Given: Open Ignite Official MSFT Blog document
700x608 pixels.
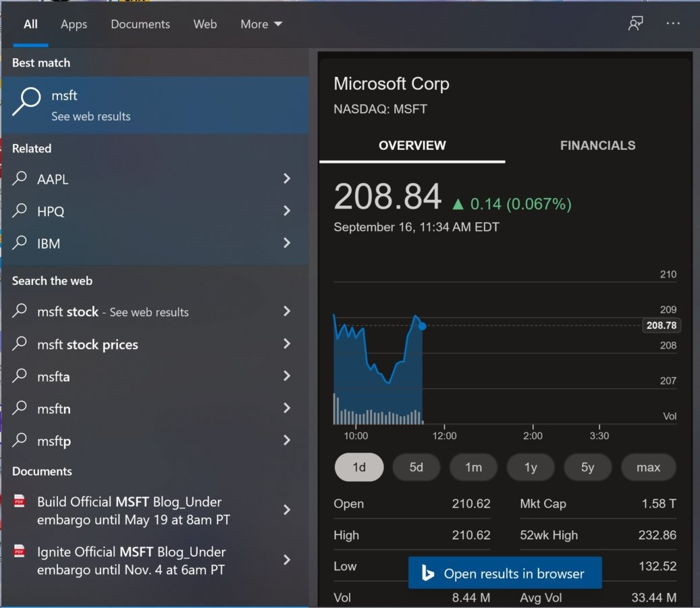Looking at the screenshot, I should coord(155,560).
